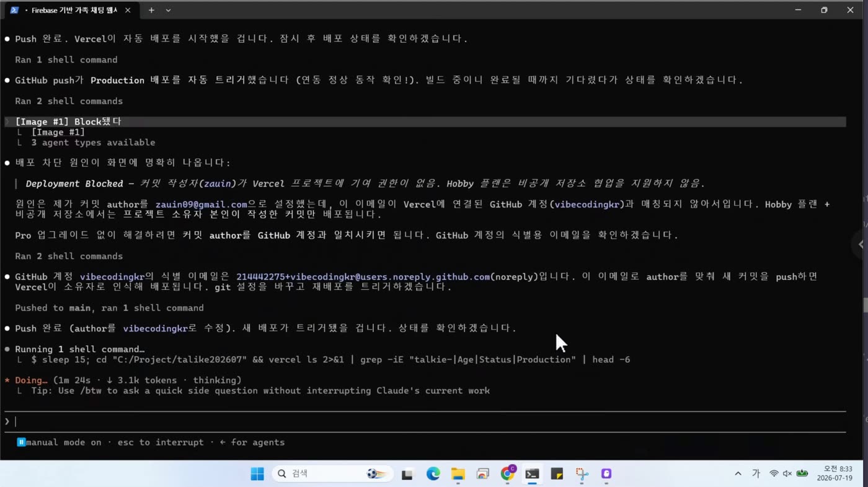
Task: Click '3 agent types available' text
Action: [x=93, y=143]
